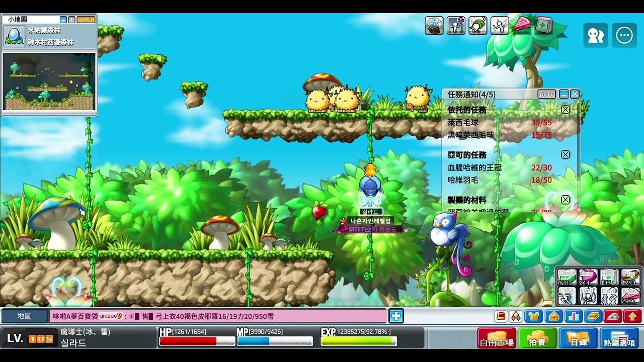Remove 依托的任務 from quest tracker
644x362 pixels.
pos(566,110)
